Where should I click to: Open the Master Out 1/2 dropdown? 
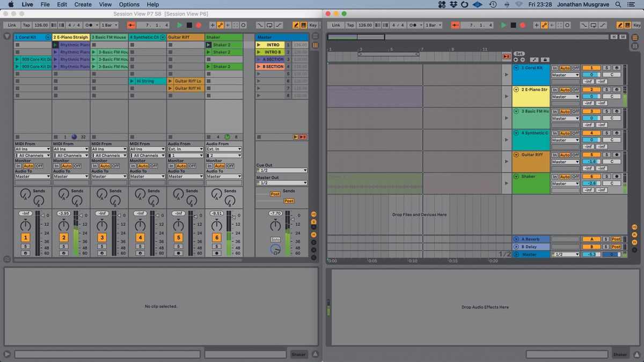coord(282,183)
